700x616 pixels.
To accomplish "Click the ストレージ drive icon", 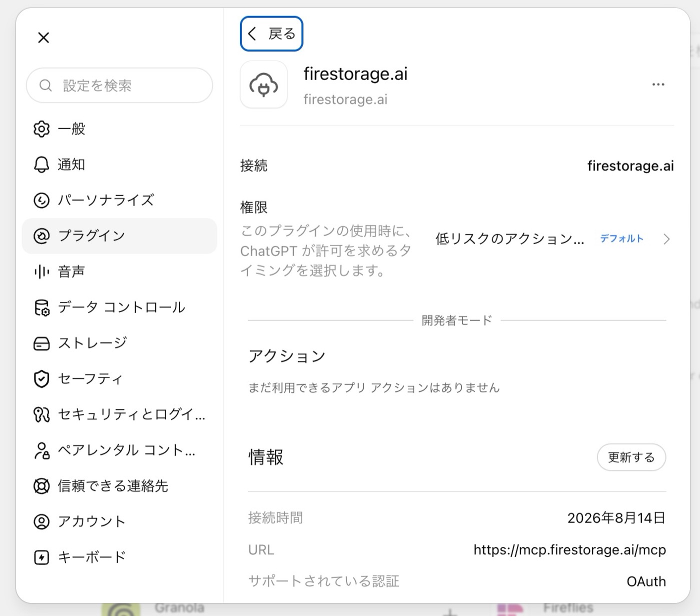I will click(x=41, y=343).
